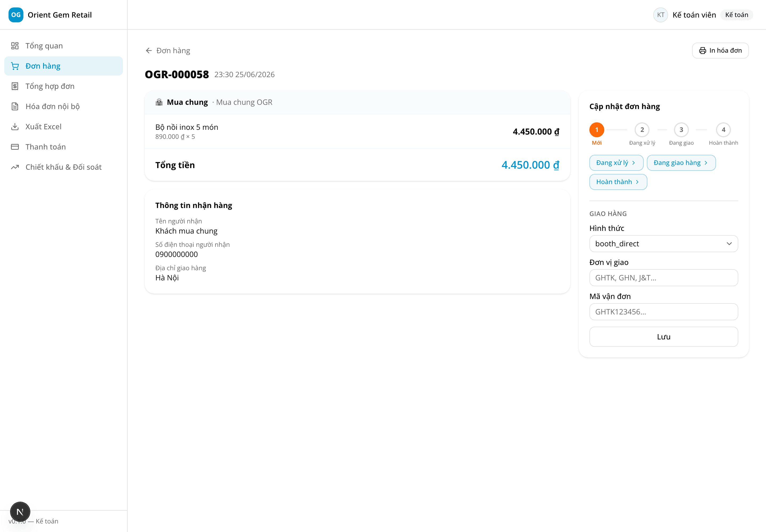
Task: Click the Thanh toán card icon
Action: tap(15, 147)
